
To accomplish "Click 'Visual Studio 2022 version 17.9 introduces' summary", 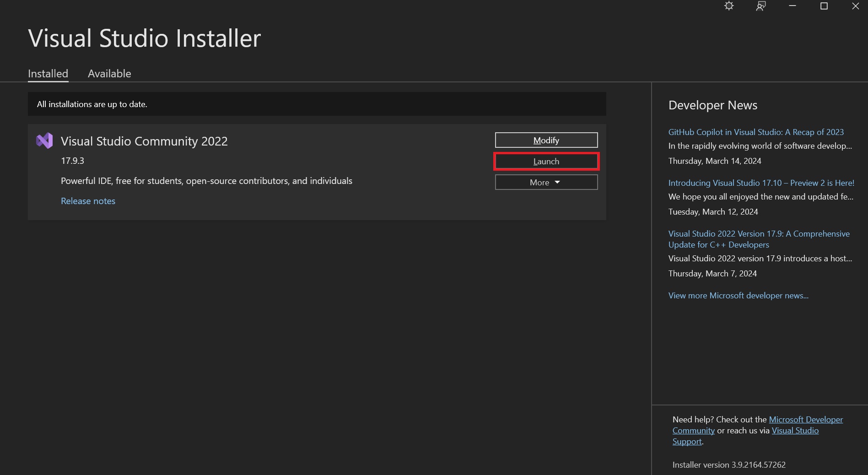I will click(760, 258).
